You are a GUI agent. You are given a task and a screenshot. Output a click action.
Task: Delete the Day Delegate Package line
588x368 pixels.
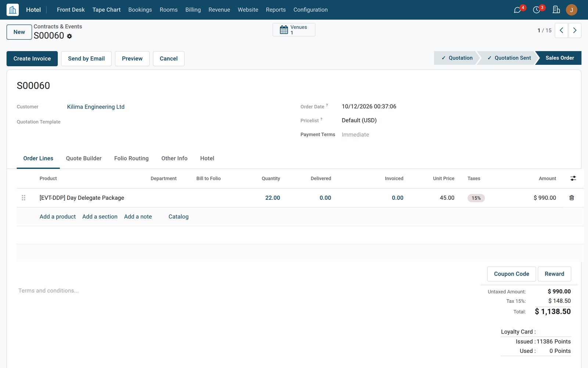click(571, 198)
